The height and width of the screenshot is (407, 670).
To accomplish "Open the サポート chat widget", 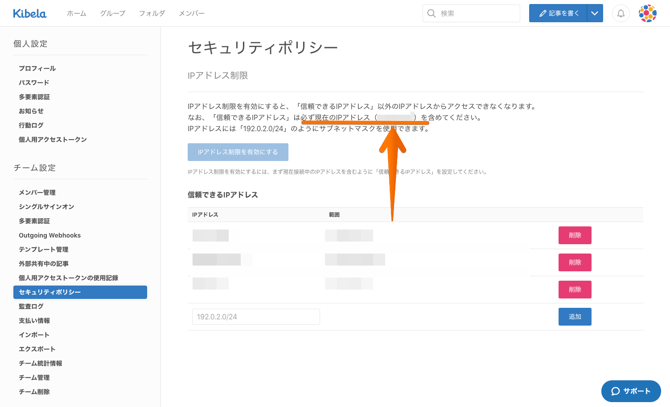I will (630, 391).
